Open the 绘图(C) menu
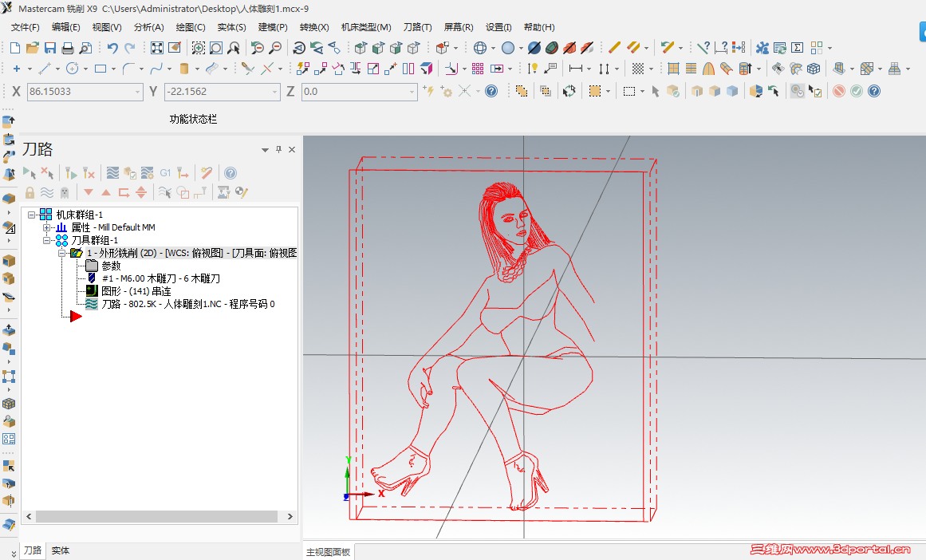 point(191,27)
